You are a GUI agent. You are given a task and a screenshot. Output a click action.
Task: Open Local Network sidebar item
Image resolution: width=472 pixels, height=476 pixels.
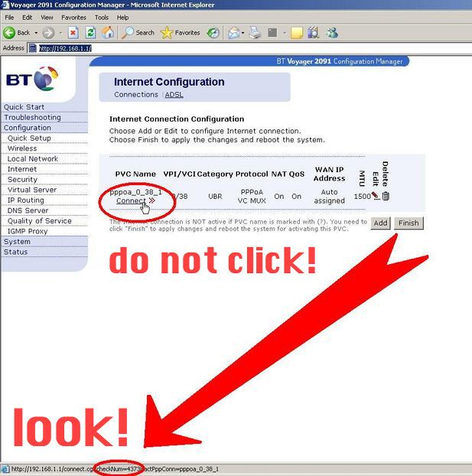pos(32,158)
